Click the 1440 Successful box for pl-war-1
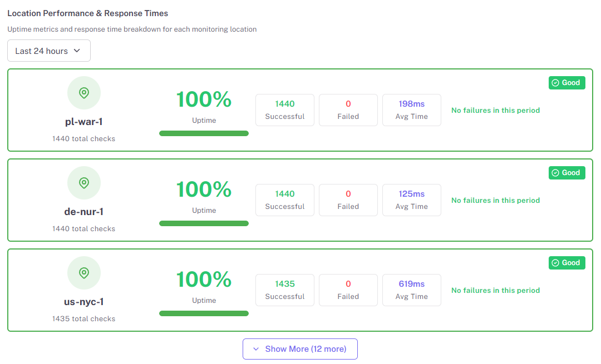 pos(285,110)
